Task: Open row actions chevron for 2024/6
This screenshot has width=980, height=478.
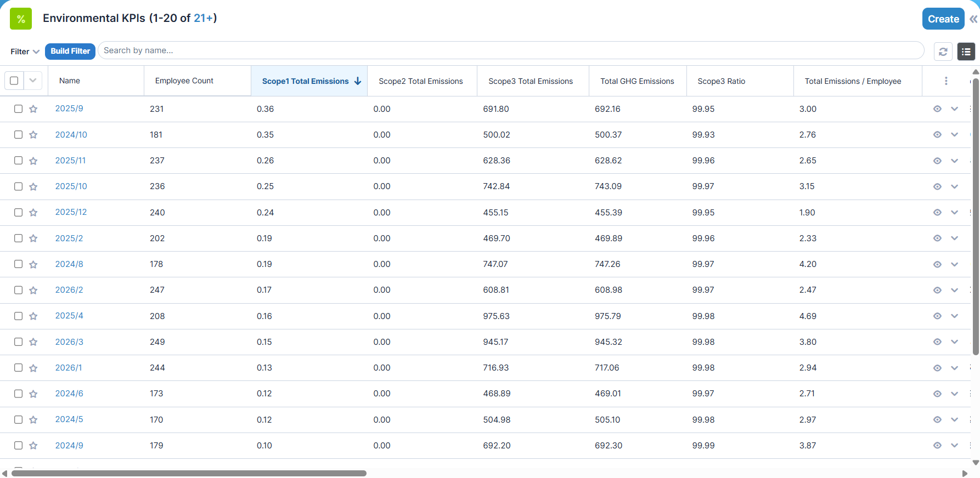Action: pos(954,394)
